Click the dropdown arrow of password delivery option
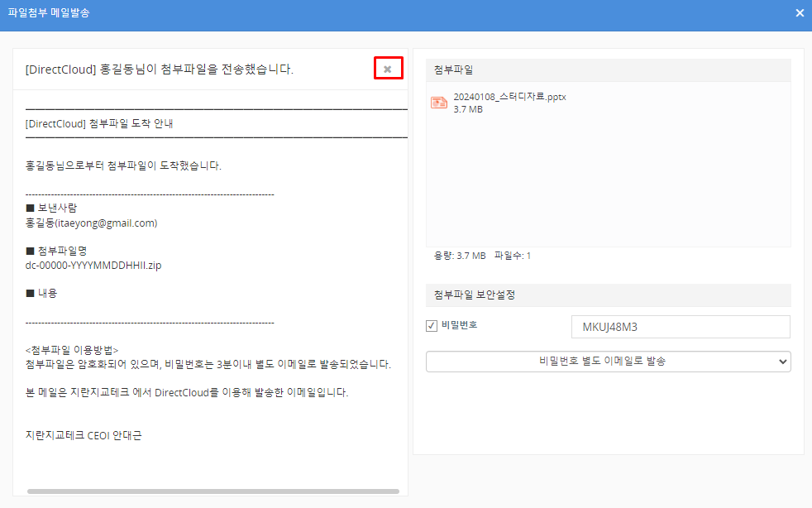The width and height of the screenshot is (812, 508). (x=782, y=362)
